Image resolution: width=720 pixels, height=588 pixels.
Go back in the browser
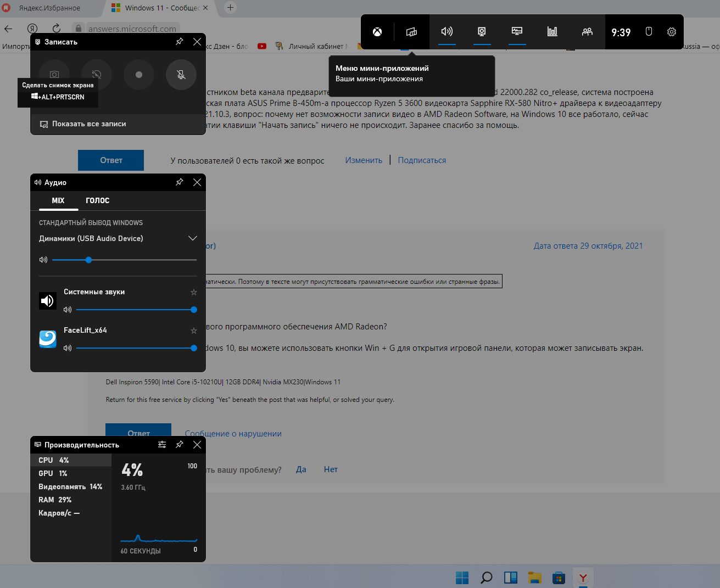point(8,29)
